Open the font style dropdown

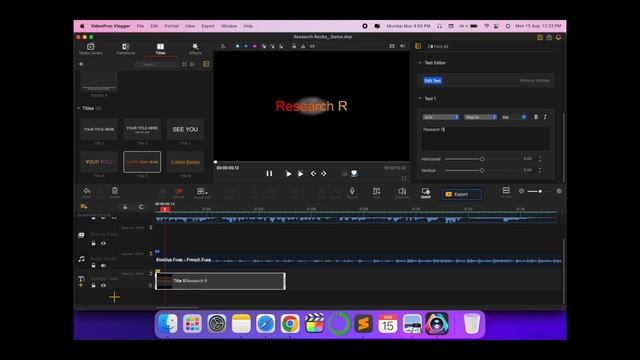click(x=480, y=117)
